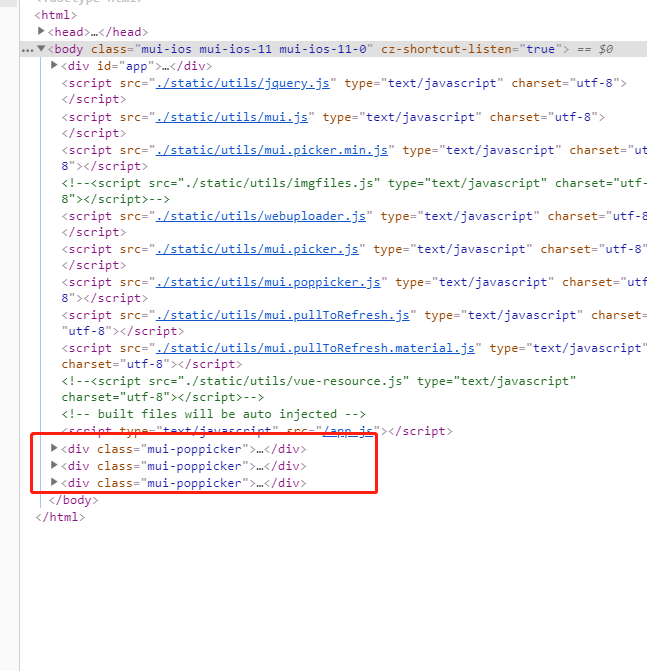Open the mui.js source link

tap(235, 117)
